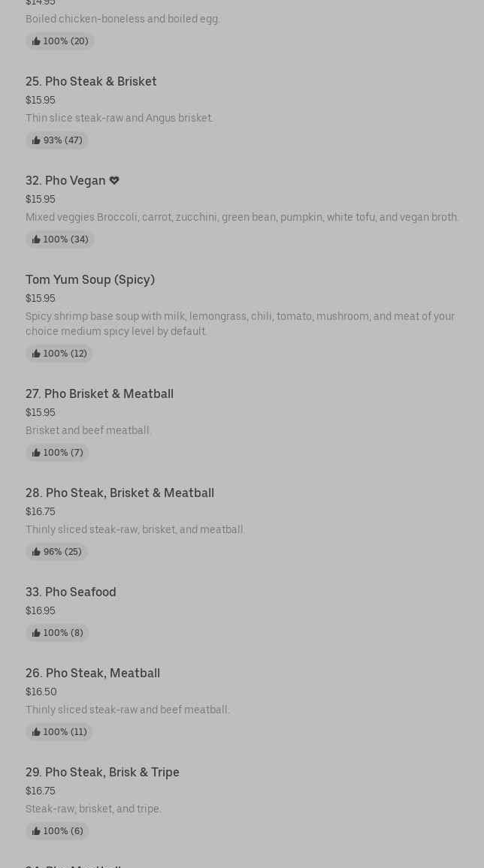
Task: Open 28. Pho Steak, Brisket & Meatball
Action: tap(119, 493)
